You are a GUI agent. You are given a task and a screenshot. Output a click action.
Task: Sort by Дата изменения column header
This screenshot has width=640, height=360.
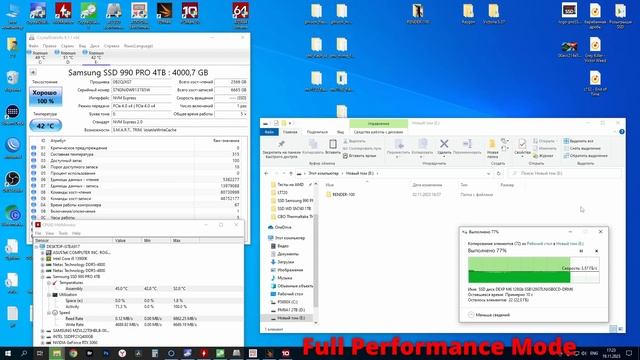pyautogui.click(x=427, y=185)
